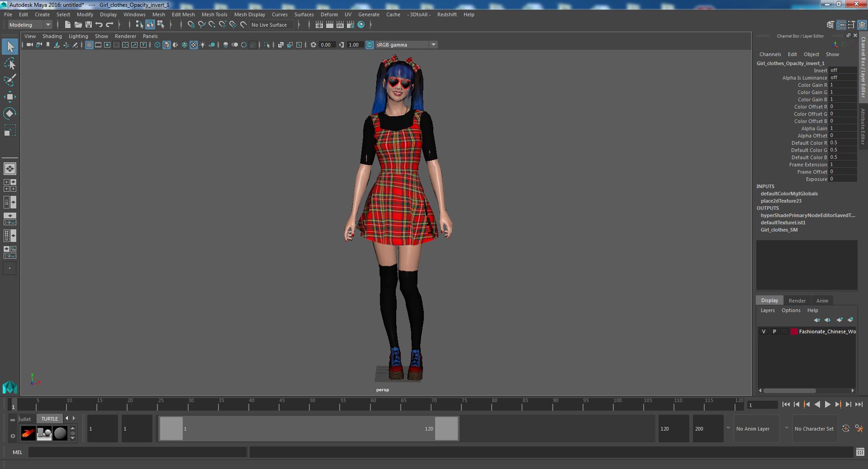Show the Modeling Toolkit panel
The height and width of the screenshot is (469, 868).
click(830, 25)
